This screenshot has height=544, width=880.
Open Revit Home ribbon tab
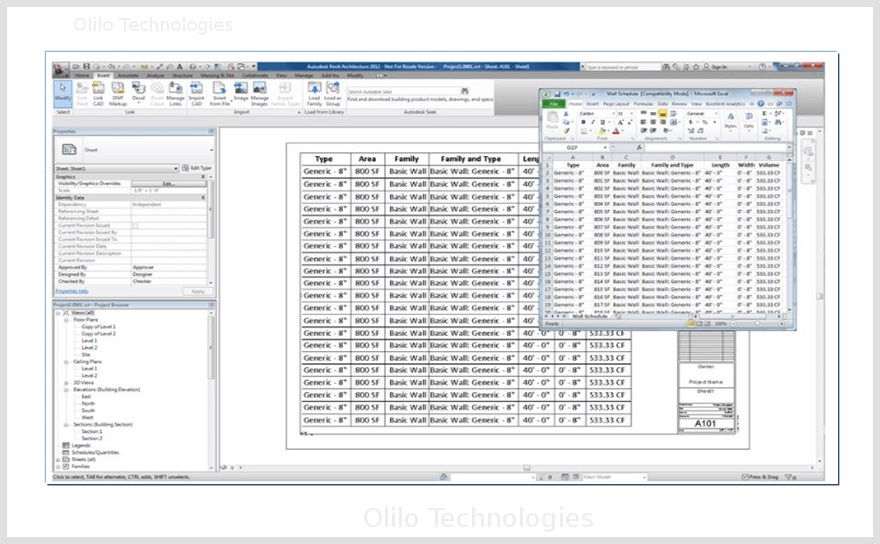click(x=82, y=75)
